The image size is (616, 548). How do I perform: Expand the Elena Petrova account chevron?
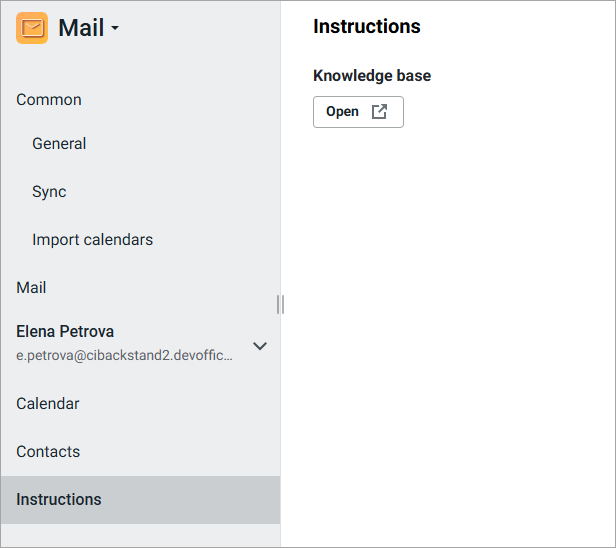click(x=260, y=346)
